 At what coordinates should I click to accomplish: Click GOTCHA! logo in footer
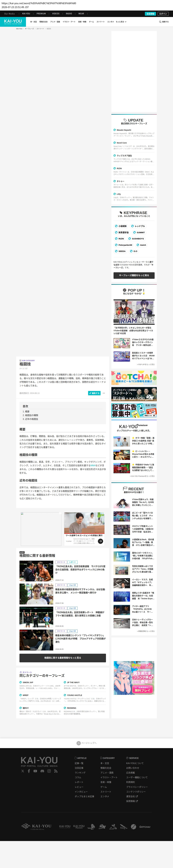point(145,827)
